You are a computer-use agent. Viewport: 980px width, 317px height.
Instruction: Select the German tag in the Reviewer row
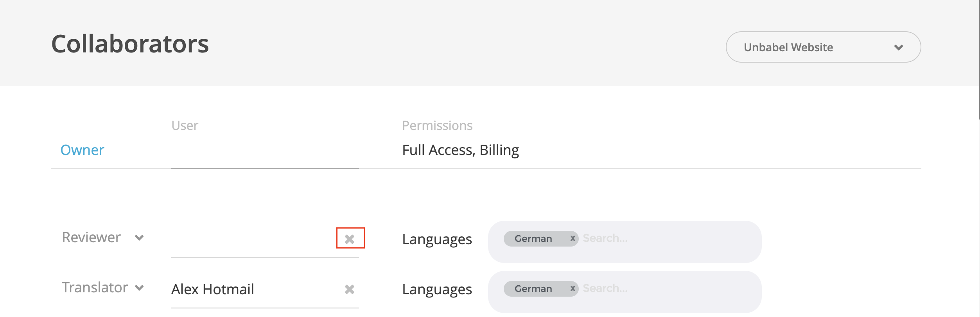click(x=533, y=238)
